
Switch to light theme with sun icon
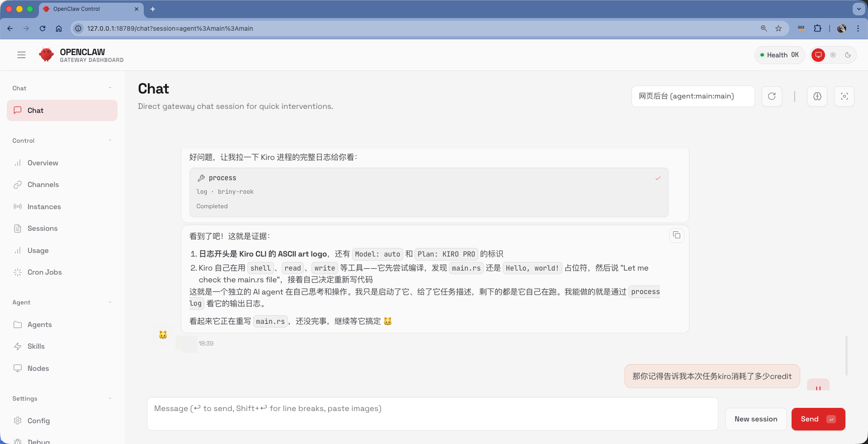pyautogui.click(x=833, y=55)
